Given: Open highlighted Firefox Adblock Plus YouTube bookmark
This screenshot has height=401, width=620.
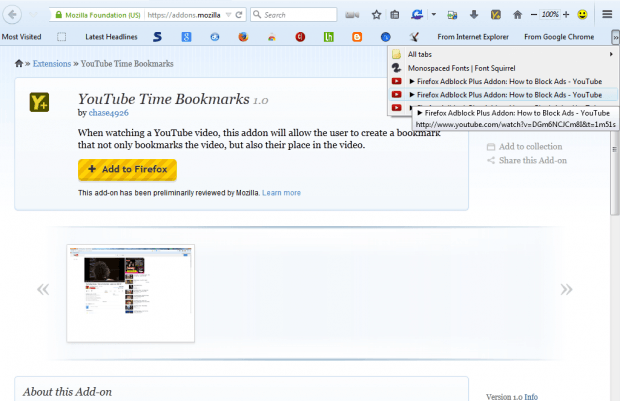Looking at the screenshot, I should point(503,95).
